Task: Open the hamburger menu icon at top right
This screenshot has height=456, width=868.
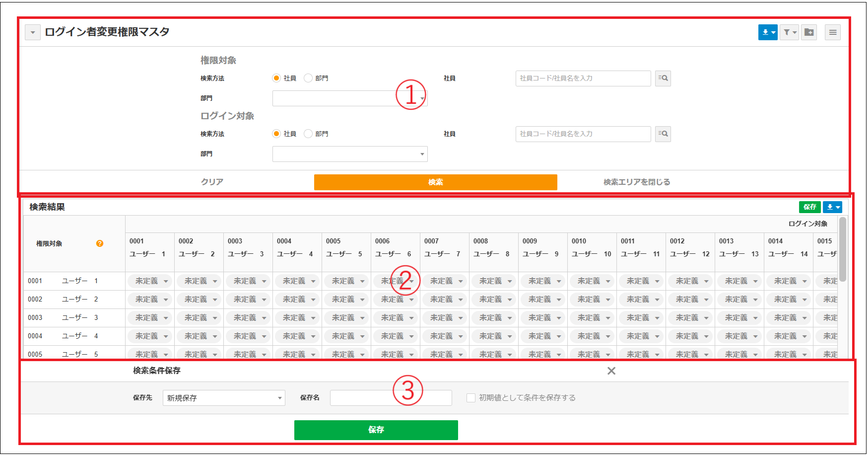Action: (x=833, y=32)
